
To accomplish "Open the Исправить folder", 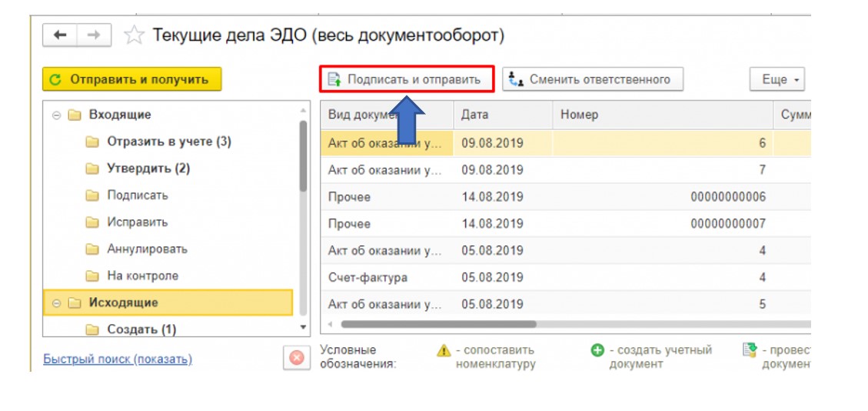I will (x=137, y=222).
